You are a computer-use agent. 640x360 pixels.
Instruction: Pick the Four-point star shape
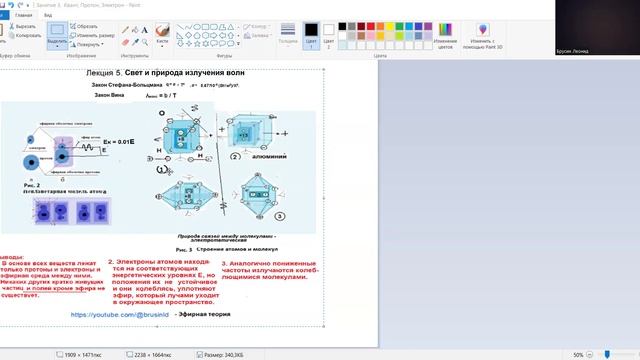pos(188,44)
